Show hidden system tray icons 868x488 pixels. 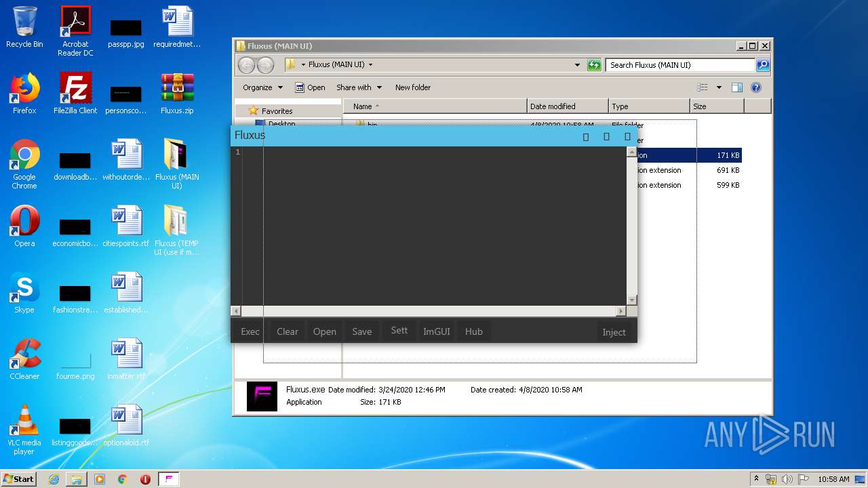[756, 479]
